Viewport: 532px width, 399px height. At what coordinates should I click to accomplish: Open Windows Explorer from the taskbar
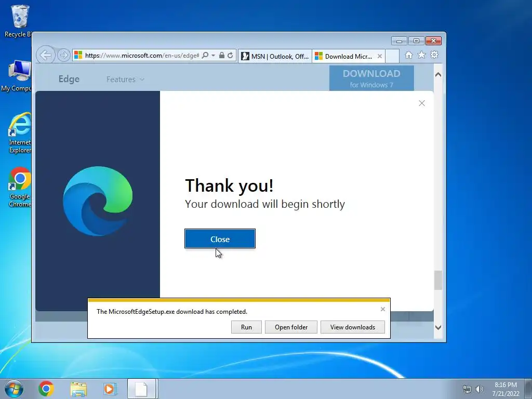point(78,389)
